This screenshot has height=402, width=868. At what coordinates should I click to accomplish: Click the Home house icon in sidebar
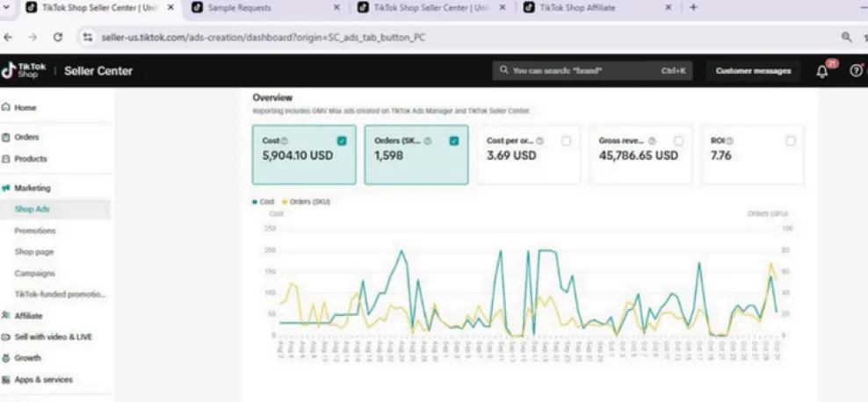point(5,108)
